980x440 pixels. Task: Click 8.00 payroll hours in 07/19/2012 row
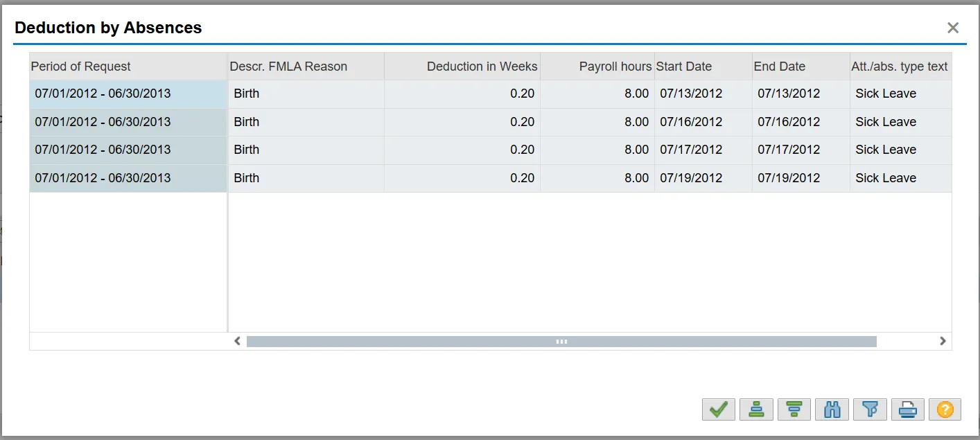(x=597, y=178)
